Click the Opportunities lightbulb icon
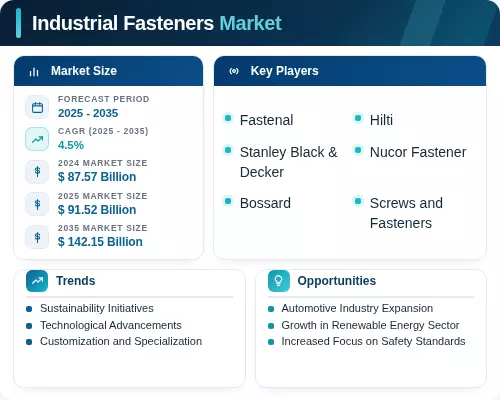This screenshot has height=400, width=500. tap(279, 281)
